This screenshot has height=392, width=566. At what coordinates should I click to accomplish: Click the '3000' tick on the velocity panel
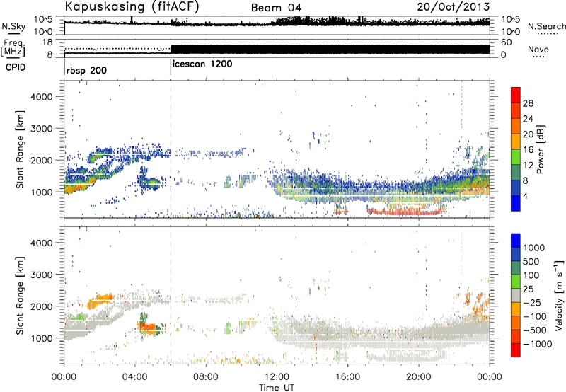click(41, 275)
